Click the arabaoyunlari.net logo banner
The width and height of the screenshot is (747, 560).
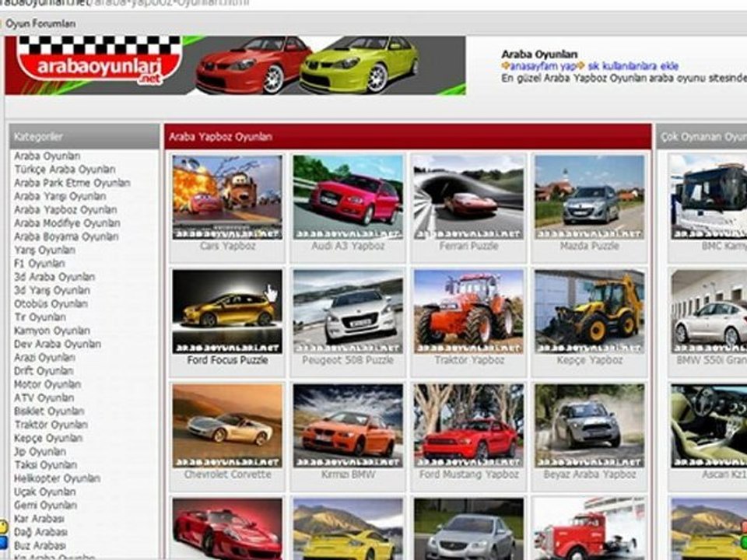tap(235, 65)
